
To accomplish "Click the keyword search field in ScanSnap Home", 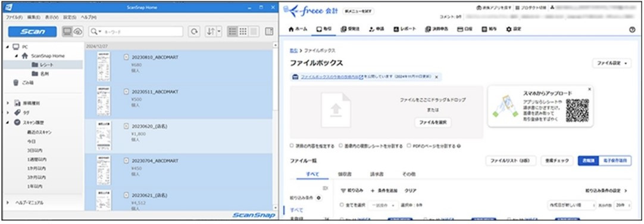I will pyautogui.click(x=142, y=32).
